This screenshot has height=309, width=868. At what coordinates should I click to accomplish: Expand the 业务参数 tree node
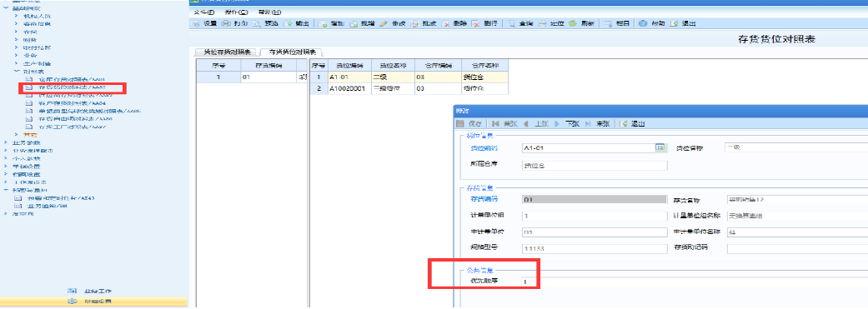(7, 142)
